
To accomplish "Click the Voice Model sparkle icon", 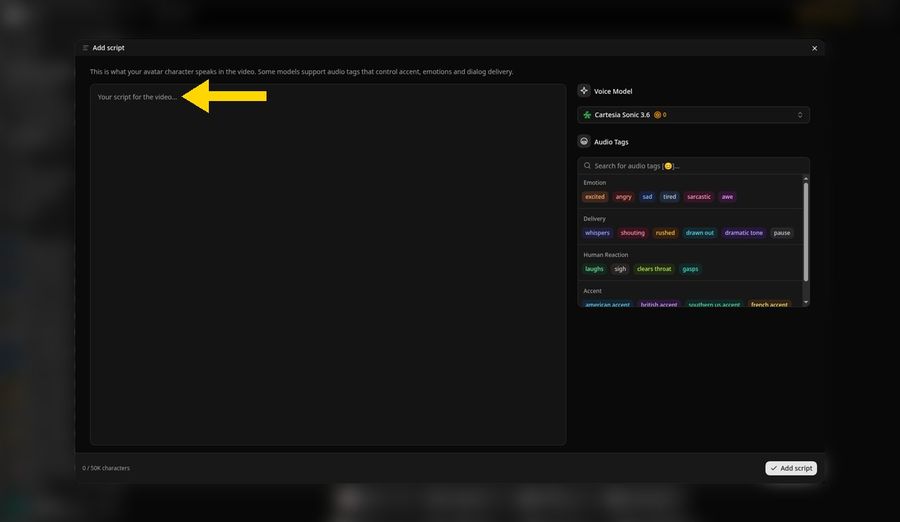I will pyautogui.click(x=584, y=91).
